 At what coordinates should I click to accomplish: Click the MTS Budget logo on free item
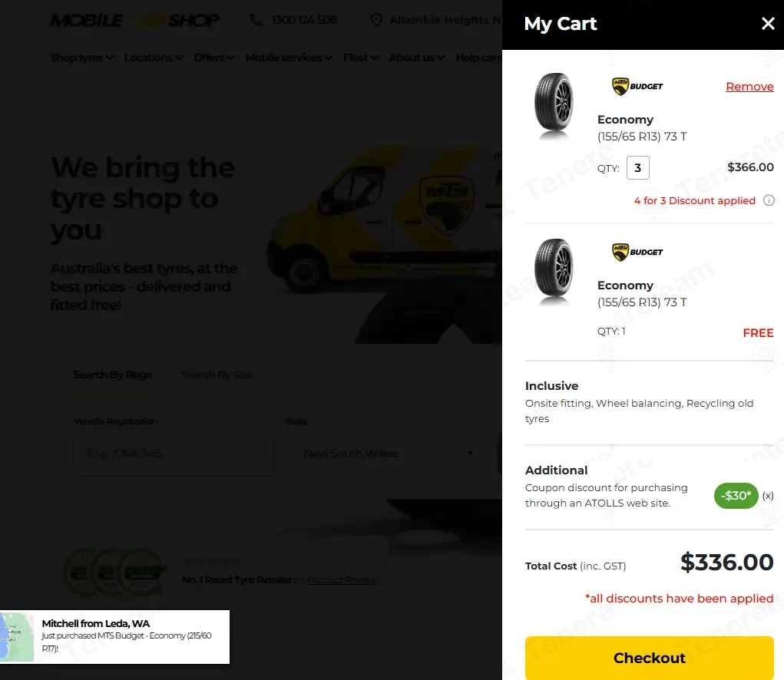[x=637, y=253]
